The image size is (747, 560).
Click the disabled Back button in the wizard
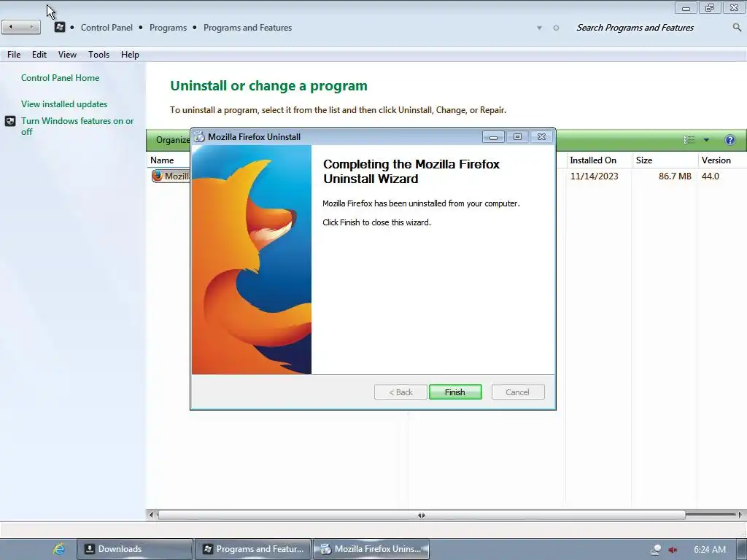click(x=400, y=392)
